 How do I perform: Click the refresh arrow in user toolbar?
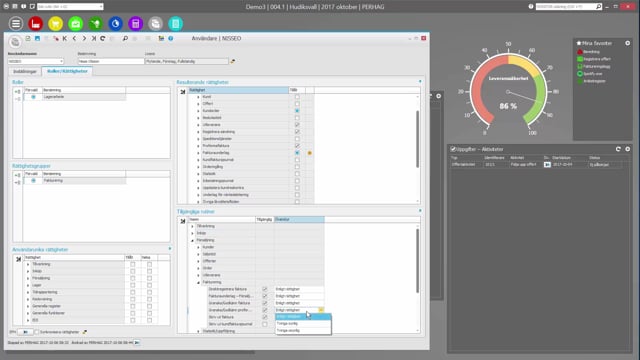(x=102, y=38)
